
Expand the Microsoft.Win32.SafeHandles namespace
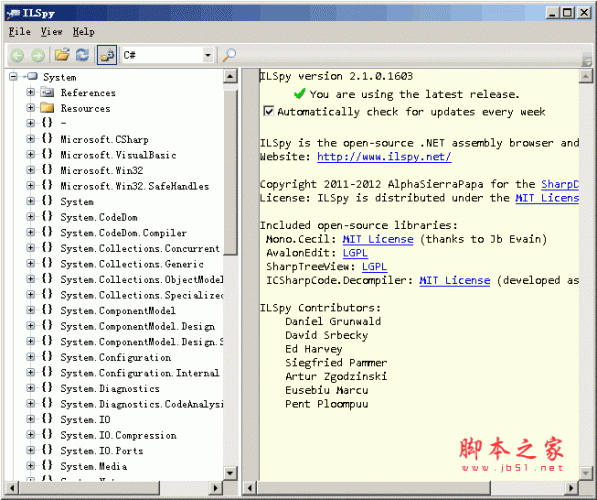(31, 185)
